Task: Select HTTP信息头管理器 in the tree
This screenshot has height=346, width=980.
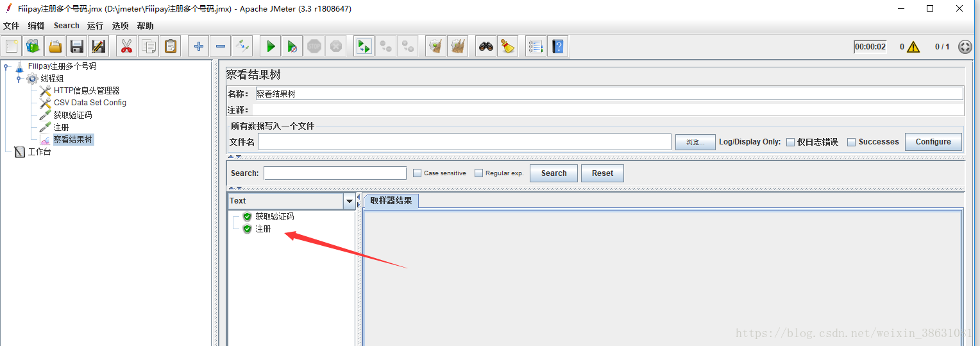Action: point(87,91)
